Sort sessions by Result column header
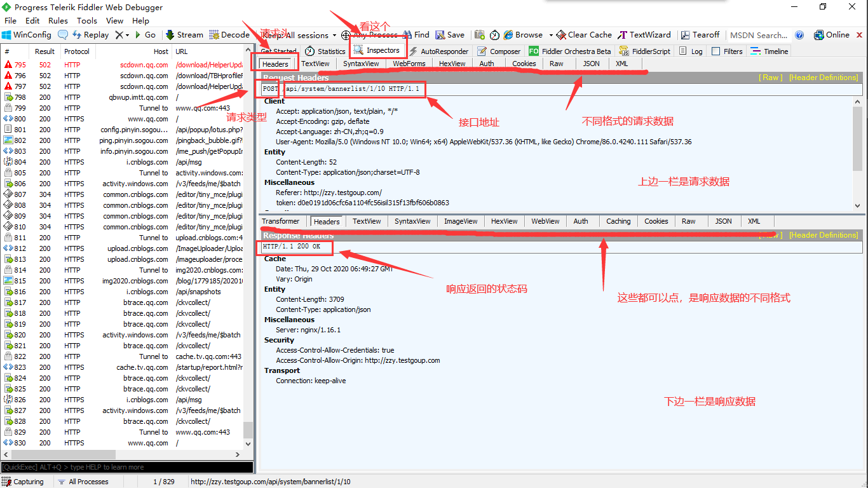 (x=44, y=51)
